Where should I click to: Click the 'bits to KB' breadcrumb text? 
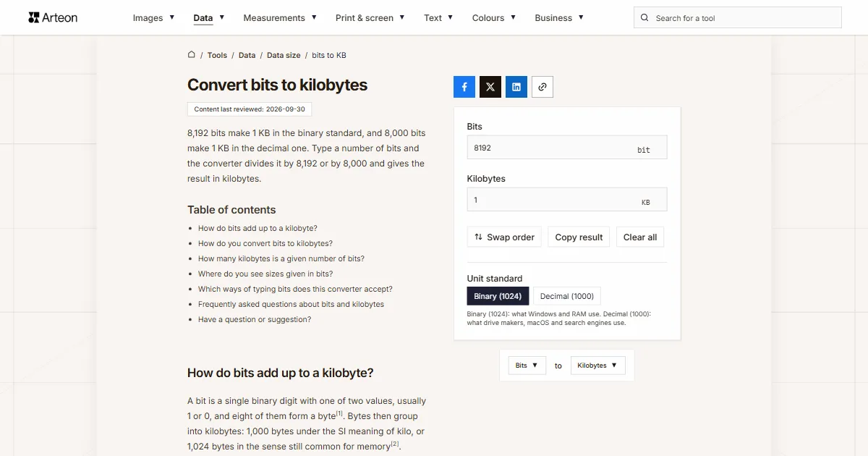click(x=329, y=55)
